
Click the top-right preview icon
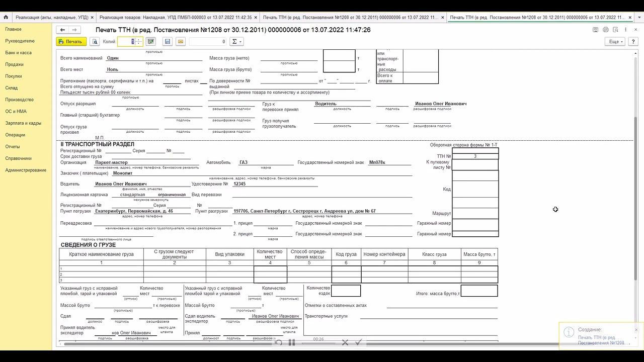pos(615,30)
